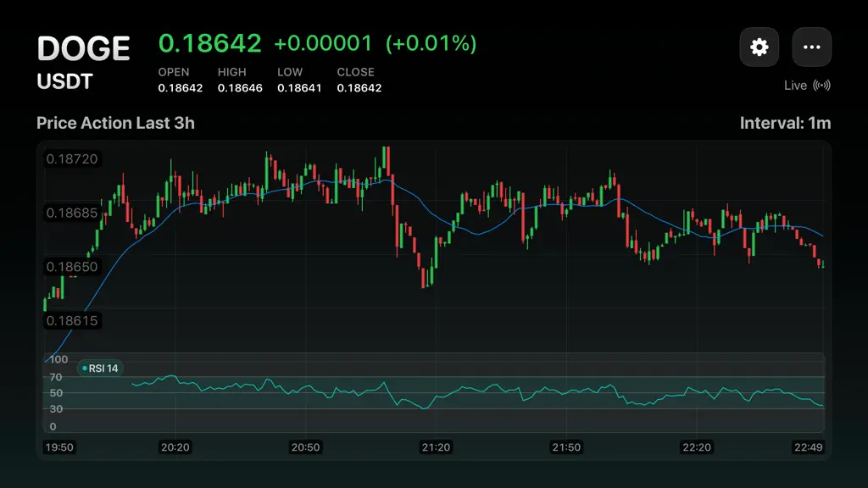
Task: Click the 21:20 time axis label
Action: (x=437, y=447)
